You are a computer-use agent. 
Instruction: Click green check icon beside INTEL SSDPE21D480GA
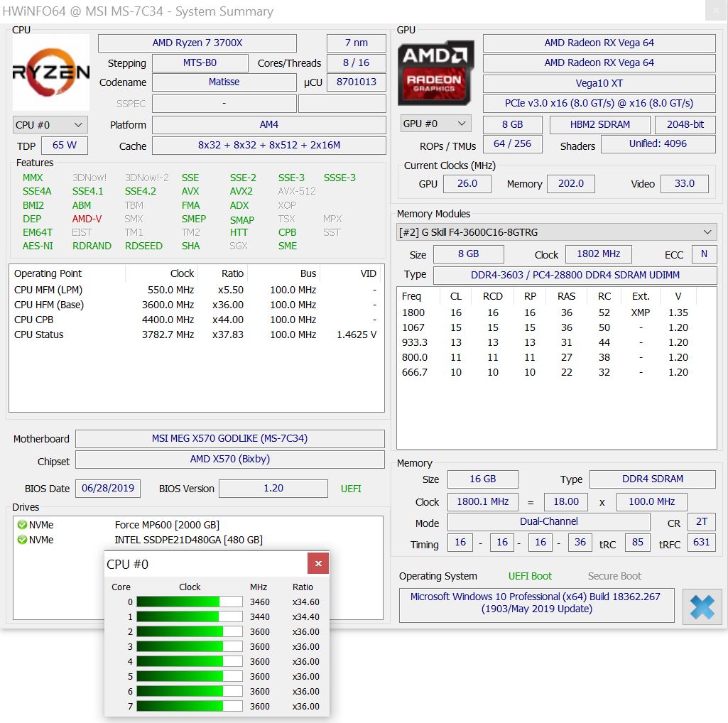pyautogui.click(x=22, y=540)
